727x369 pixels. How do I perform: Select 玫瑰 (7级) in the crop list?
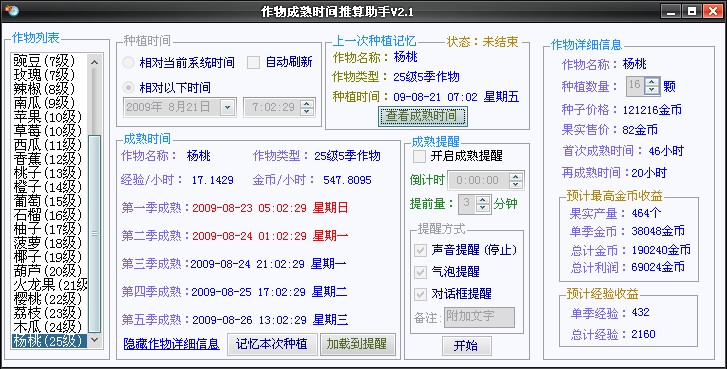pyautogui.click(x=49, y=74)
